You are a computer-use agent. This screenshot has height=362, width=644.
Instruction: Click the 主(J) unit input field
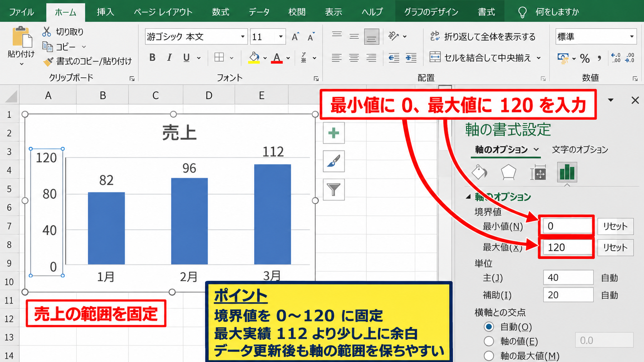(x=568, y=277)
